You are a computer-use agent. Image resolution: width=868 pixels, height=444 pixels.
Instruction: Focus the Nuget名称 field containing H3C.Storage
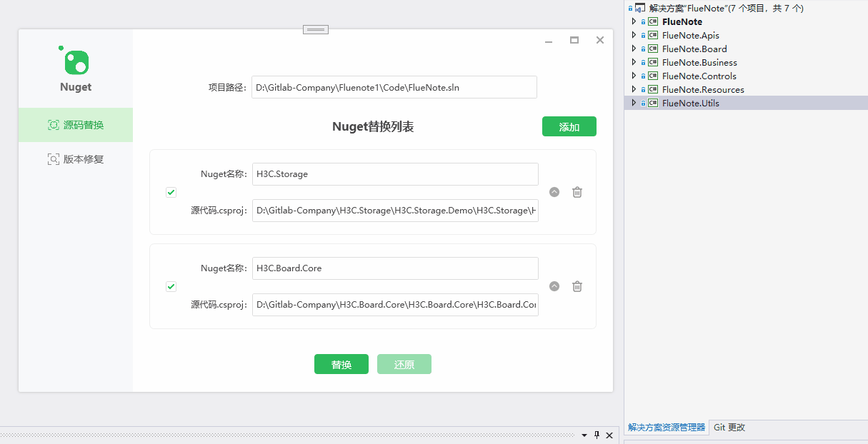[x=395, y=174]
